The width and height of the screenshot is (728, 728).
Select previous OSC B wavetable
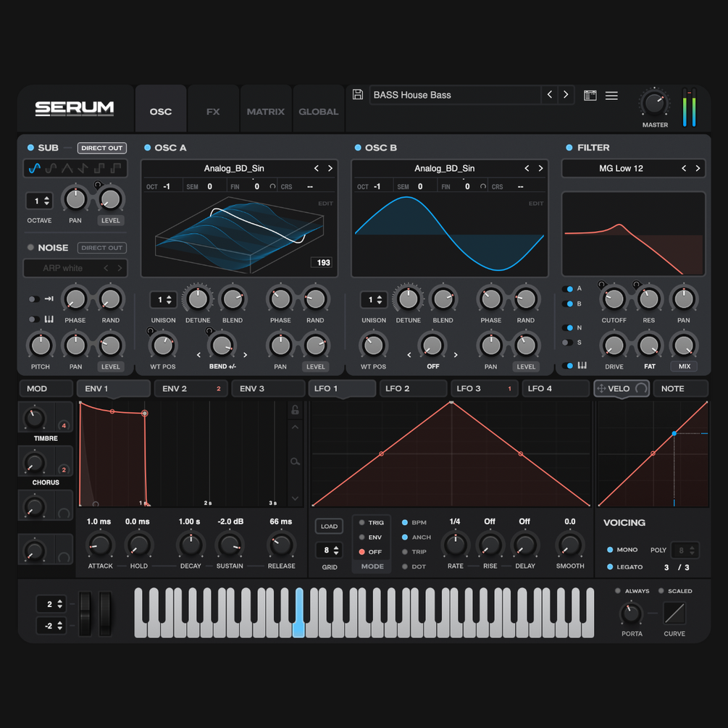click(x=527, y=169)
